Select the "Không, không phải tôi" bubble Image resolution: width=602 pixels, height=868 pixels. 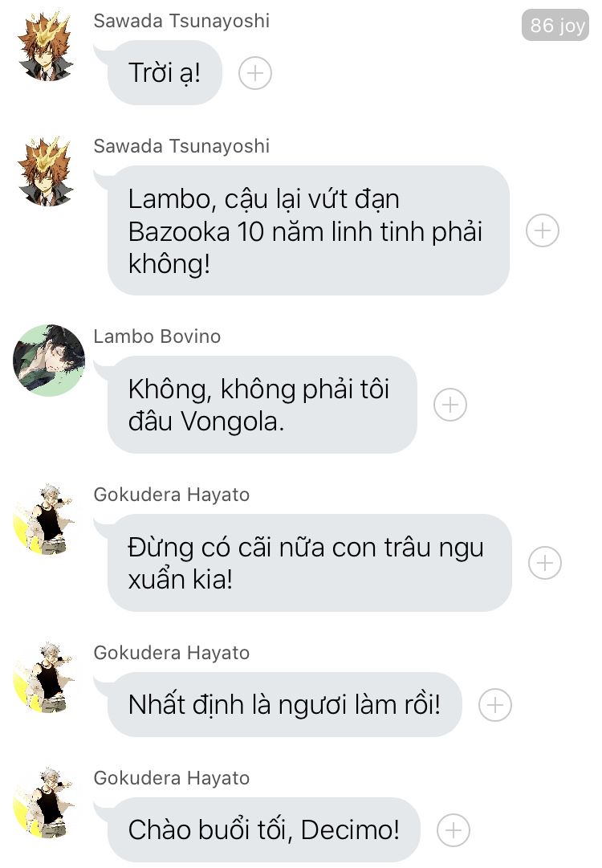click(262, 405)
